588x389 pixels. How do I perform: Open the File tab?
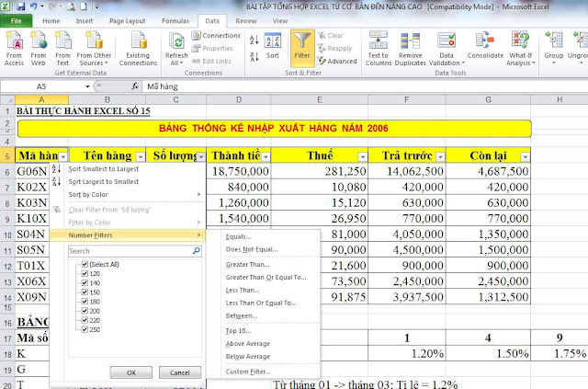coord(17,21)
